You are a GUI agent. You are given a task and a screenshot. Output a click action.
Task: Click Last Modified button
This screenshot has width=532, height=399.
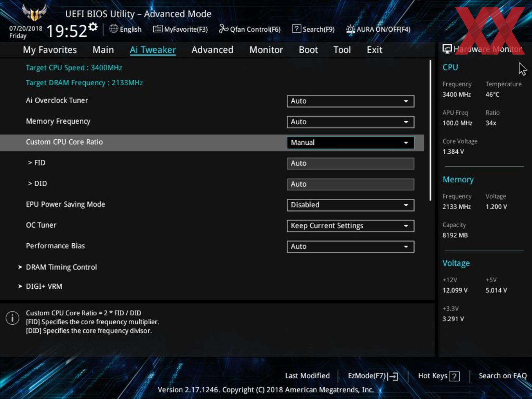point(307,376)
